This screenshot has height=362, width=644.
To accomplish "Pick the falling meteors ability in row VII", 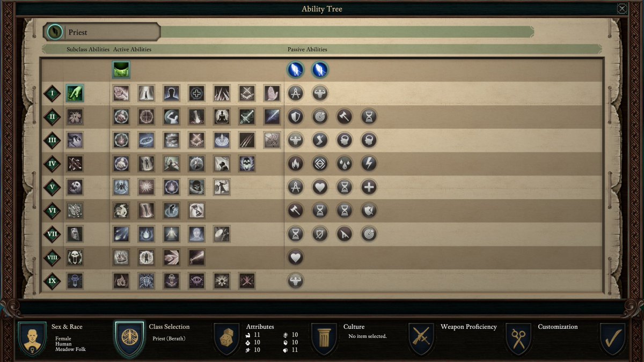I will pos(121,234).
